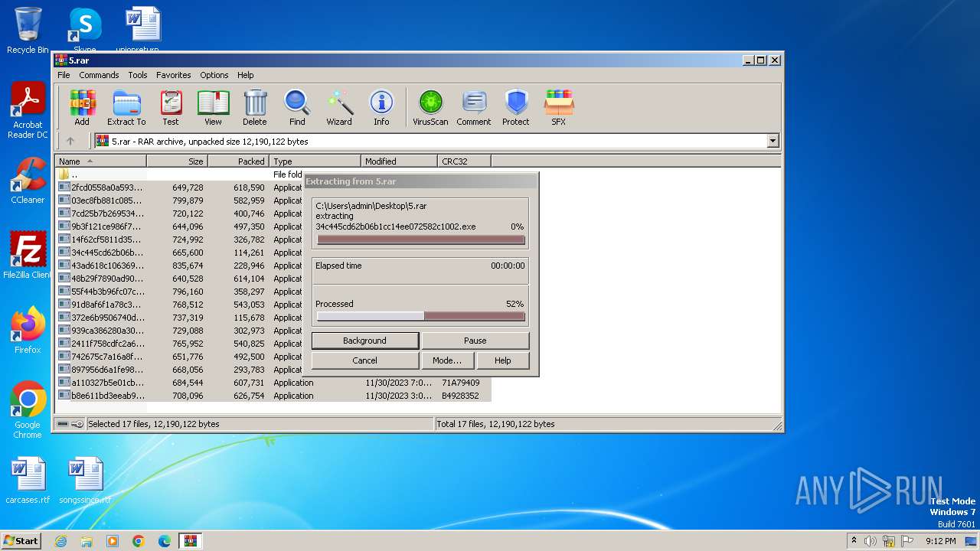Click the Background button in extraction dialog

pyautogui.click(x=364, y=341)
